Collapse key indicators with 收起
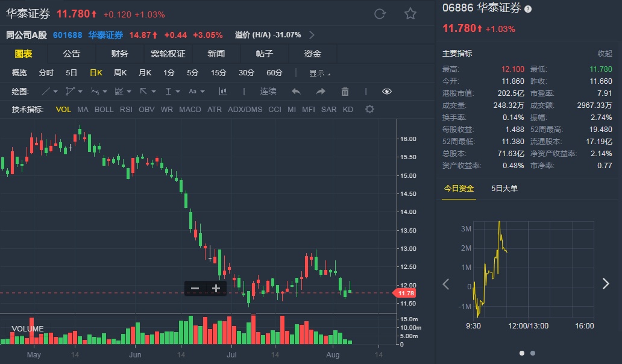The height and width of the screenshot is (364, 622). point(605,54)
